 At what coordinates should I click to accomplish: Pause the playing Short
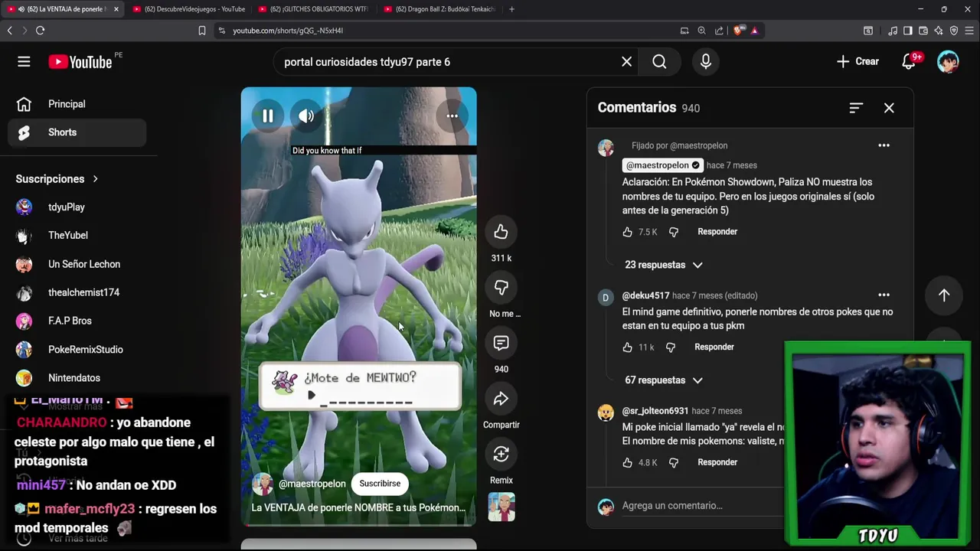click(267, 116)
